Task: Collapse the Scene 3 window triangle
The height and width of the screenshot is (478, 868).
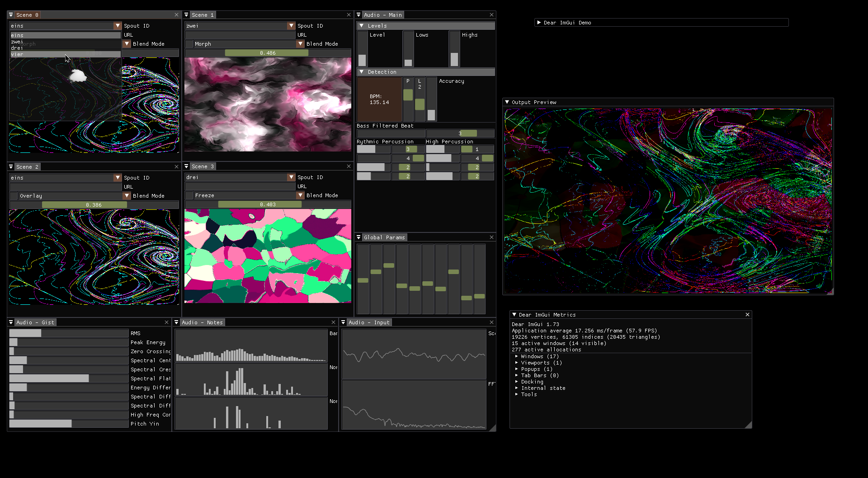Action: point(186,166)
